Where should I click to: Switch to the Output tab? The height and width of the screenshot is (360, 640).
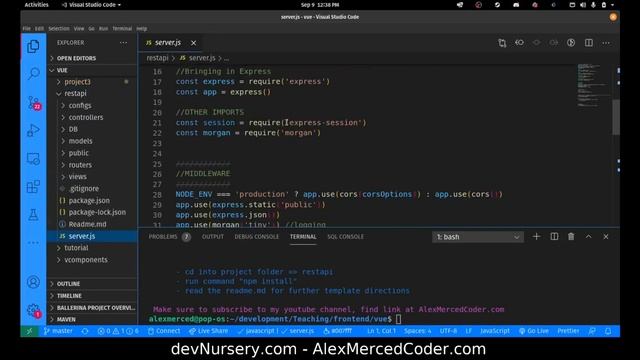point(213,237)
